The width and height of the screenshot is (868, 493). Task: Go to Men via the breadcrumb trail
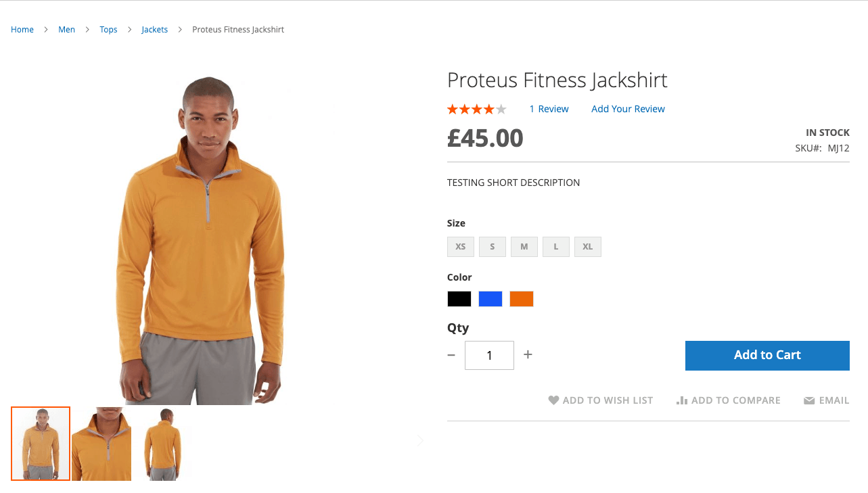click(x=66, y=29)
